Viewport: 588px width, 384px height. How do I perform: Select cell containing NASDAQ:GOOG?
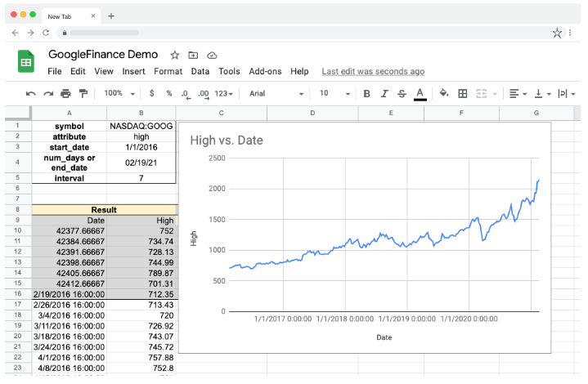pos(141,126)
